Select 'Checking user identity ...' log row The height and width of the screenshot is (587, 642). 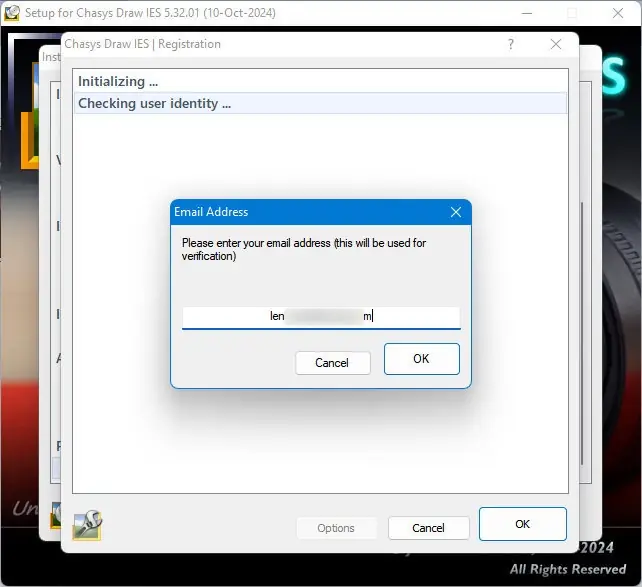(321, 103)
